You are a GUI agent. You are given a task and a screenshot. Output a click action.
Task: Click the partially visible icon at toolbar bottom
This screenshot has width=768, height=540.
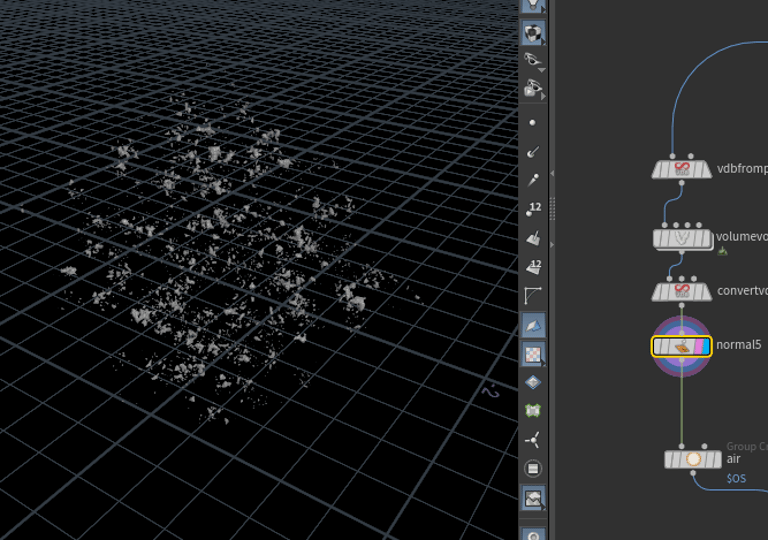point(533,535)
